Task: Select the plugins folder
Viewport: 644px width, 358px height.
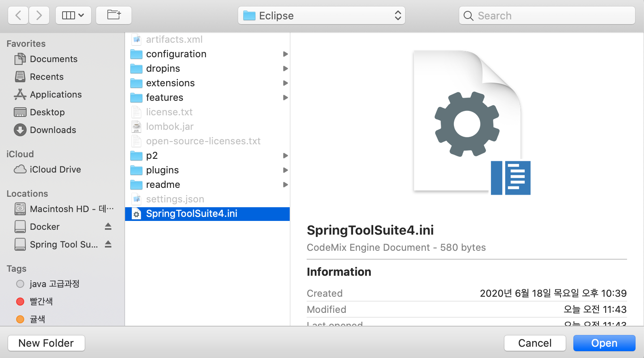Action: [207, 170]
